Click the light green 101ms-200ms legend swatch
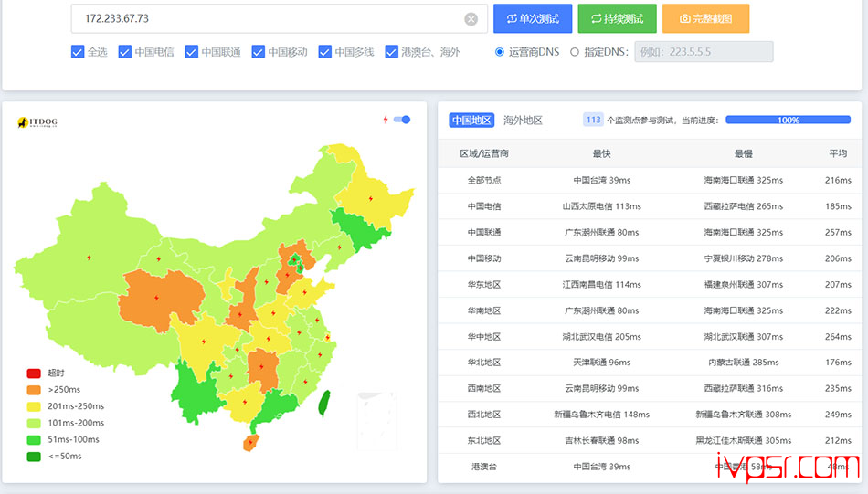The height and width of the screenshot is (494, 868). [x=34, y=423]
